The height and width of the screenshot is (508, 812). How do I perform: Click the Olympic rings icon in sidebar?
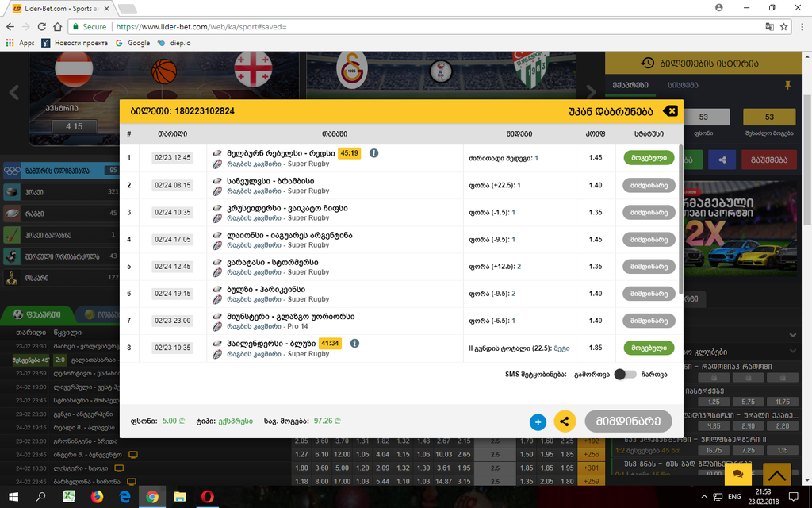tap(12, 171)
